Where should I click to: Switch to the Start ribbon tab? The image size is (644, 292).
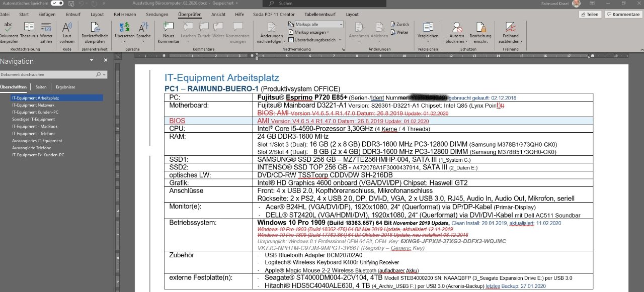[24, 15]
